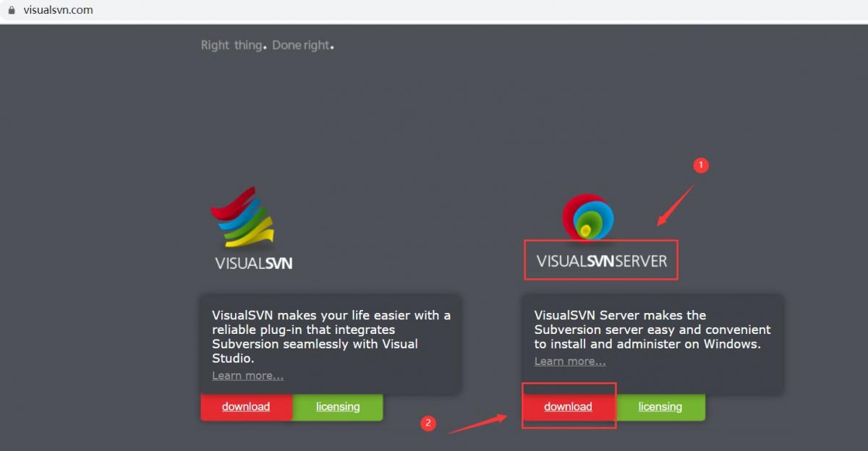Click the visualsvn.com URL text
Screen dimensions: 868x451
(x=57, y=10)
